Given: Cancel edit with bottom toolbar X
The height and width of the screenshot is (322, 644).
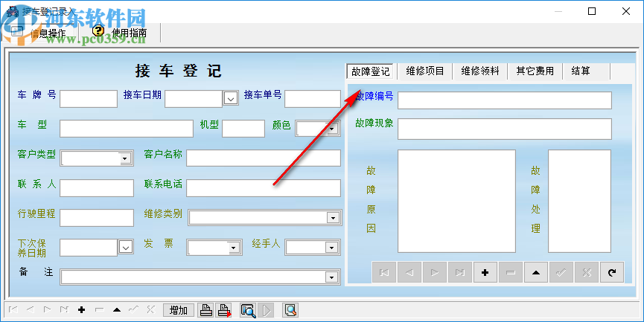Looking at the screenshot, I should [x=150, y=309].
